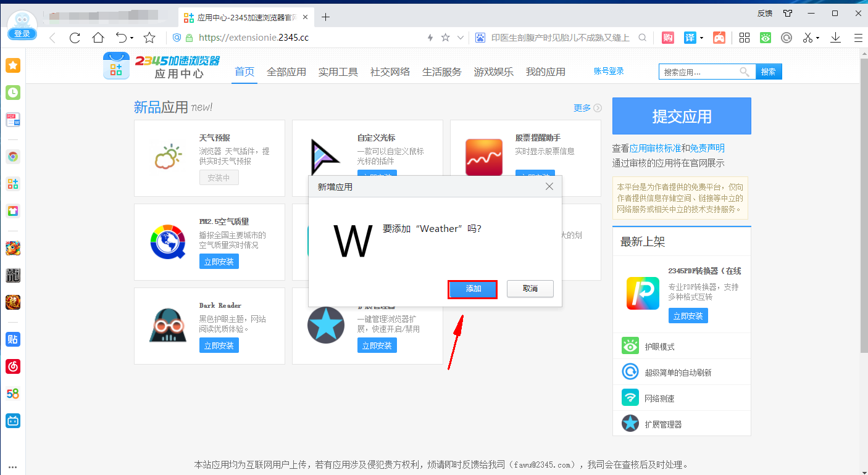Screen dimensions: 868x475
Task: Expand the screenshot tool dropdown arrow
Action: 817,38
